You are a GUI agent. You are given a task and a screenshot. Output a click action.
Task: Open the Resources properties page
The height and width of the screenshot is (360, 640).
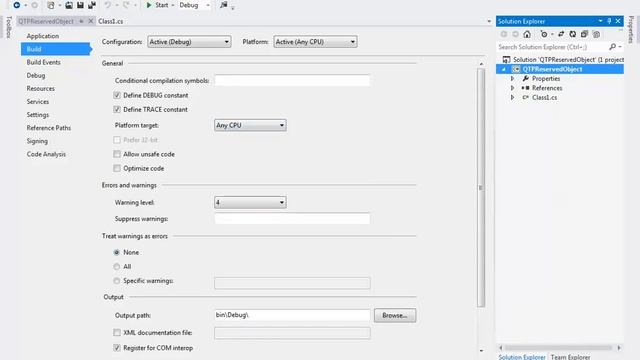(41, 89)
